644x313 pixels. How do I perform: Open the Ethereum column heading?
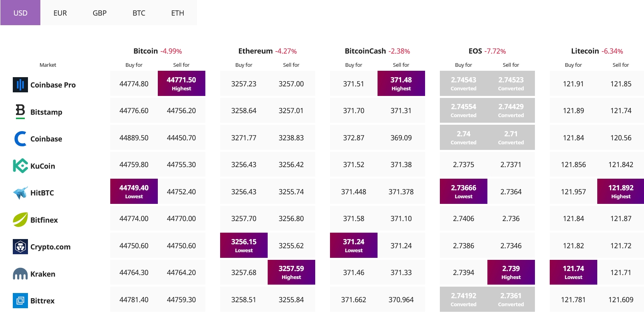pyautogui.click(x=255, y=51)
